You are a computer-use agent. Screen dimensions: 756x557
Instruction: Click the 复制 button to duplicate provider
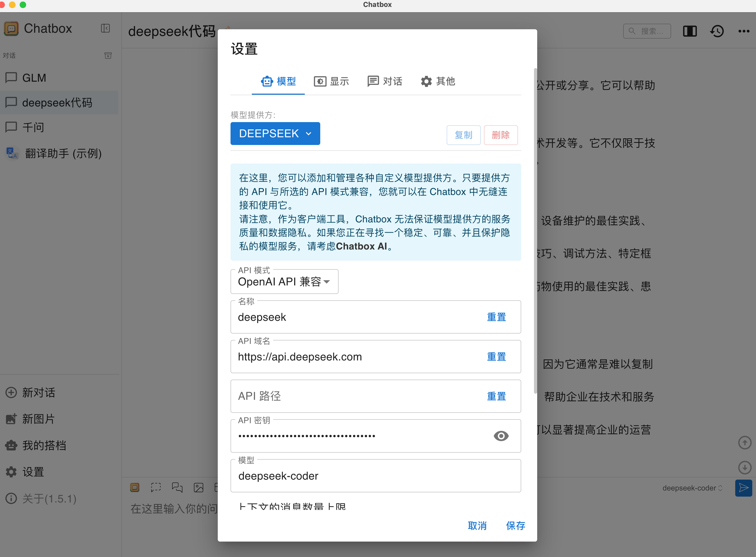[x=463, y=135]
